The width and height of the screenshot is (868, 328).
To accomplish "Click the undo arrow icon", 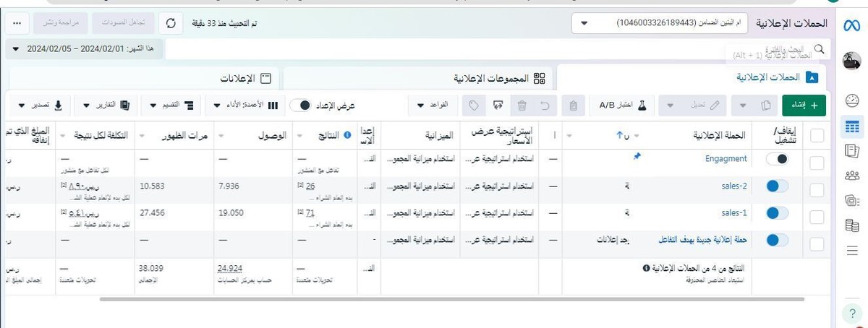I will coord(546,105).
